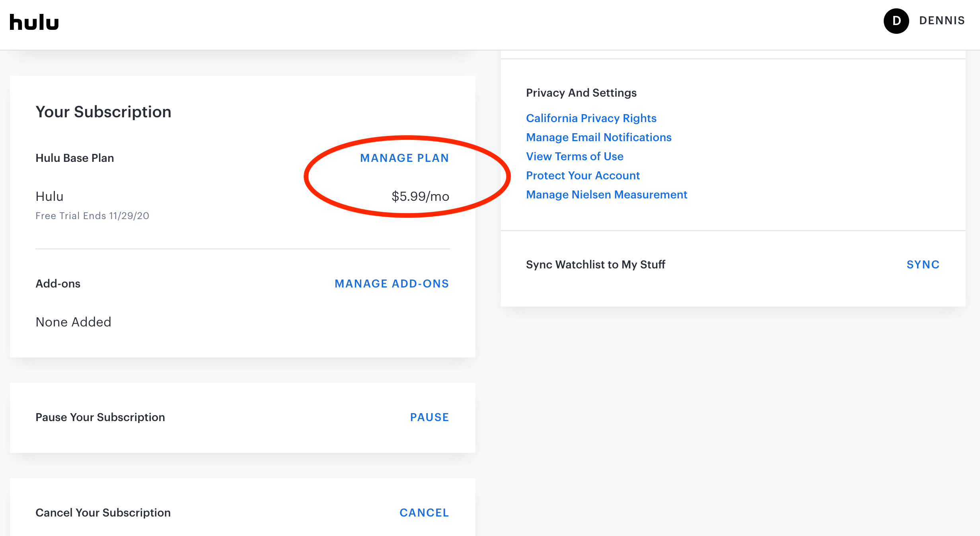980x536 pixels.
Task: Open Manage Add-ons
Action: [x=392, y=284]
